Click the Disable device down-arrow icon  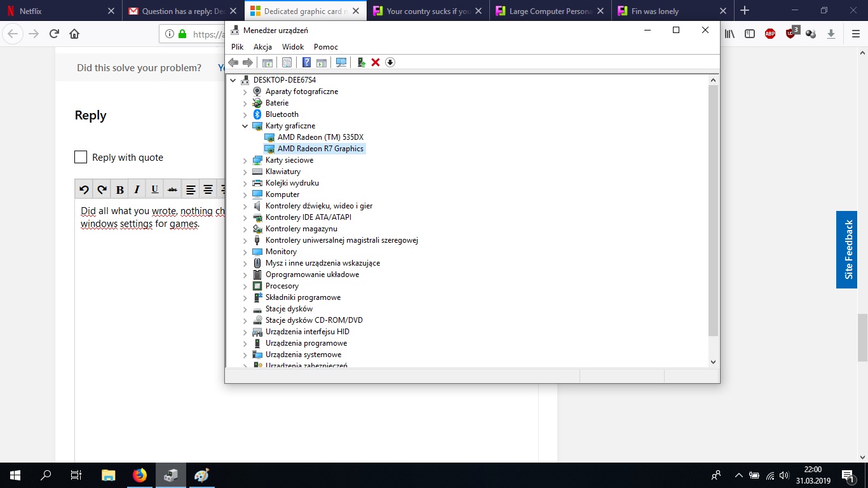(390, 62)
